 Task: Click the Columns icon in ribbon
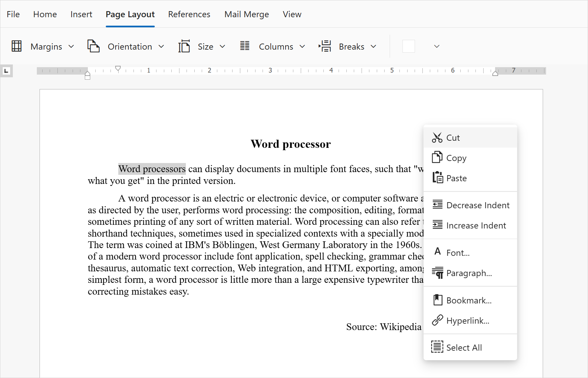(245, 46)
